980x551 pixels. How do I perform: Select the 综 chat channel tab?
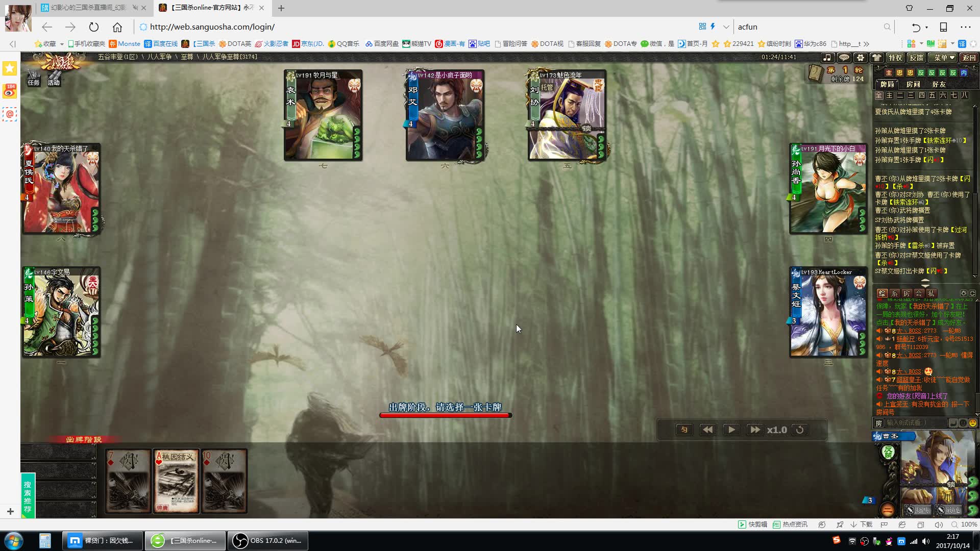tap(883, 293)
